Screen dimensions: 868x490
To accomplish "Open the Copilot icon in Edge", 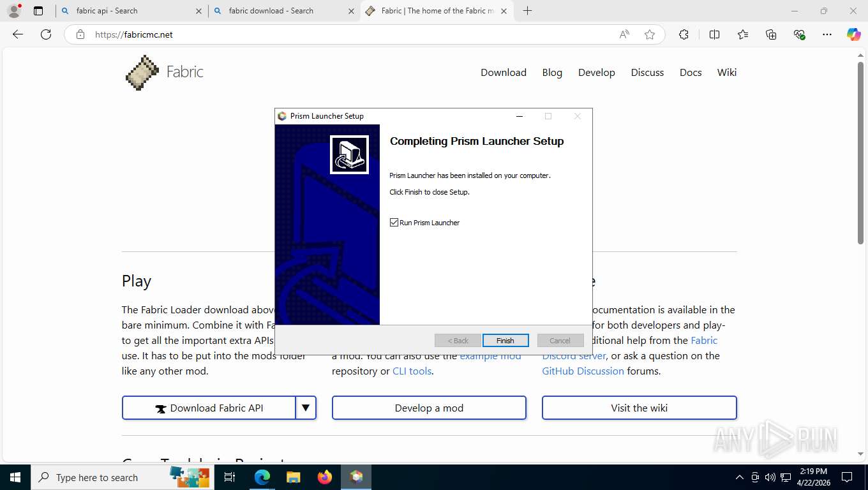I will coord(853,34).
